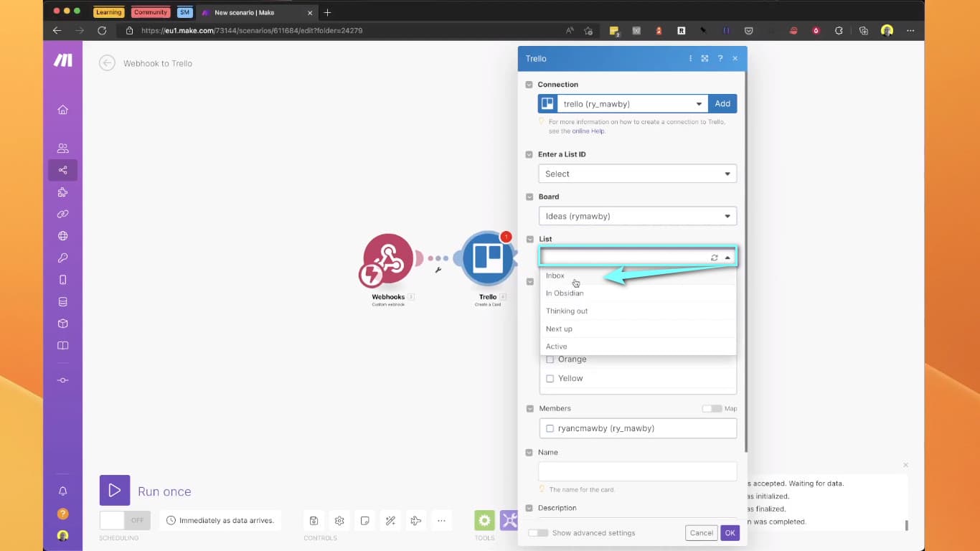The width and height of the screenshot is (980, 551).
Task: Open the Connections link icon in the sidebar
Action: pyautogui.click(x=63, y=214)
